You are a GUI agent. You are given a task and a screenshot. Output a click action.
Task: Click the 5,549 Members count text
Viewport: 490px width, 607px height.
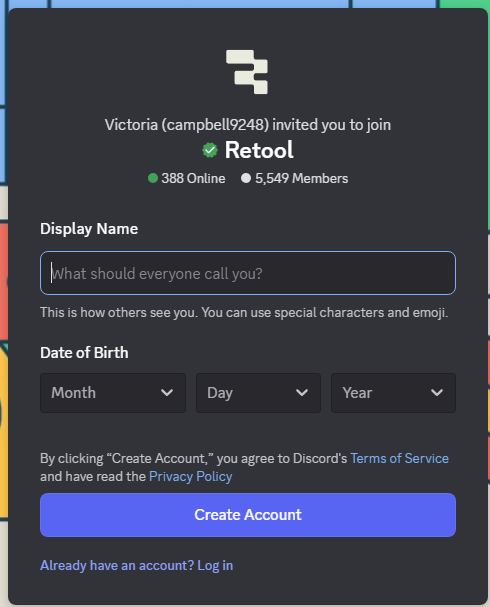point(302,178)
